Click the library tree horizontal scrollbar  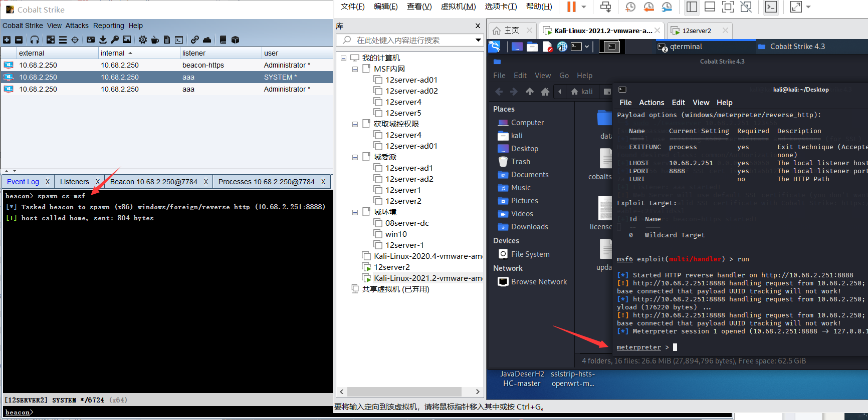pos(404,391)
